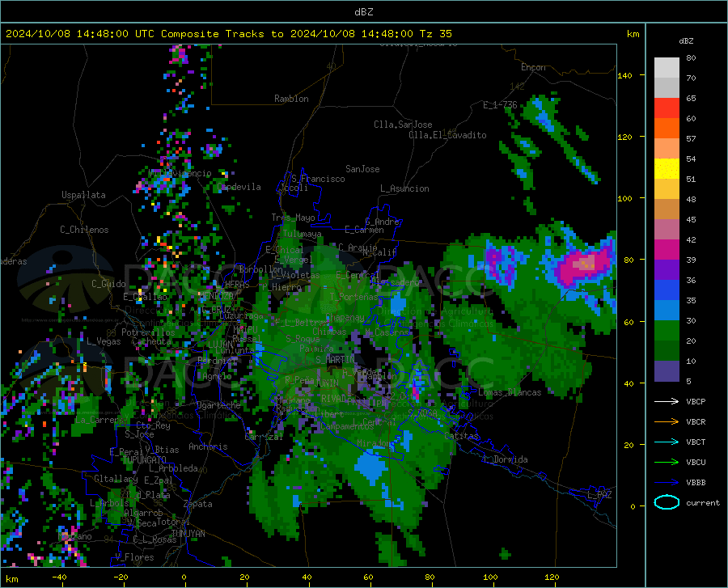
Task: Click the Ugarteche map label
Action: coord(218,405)
